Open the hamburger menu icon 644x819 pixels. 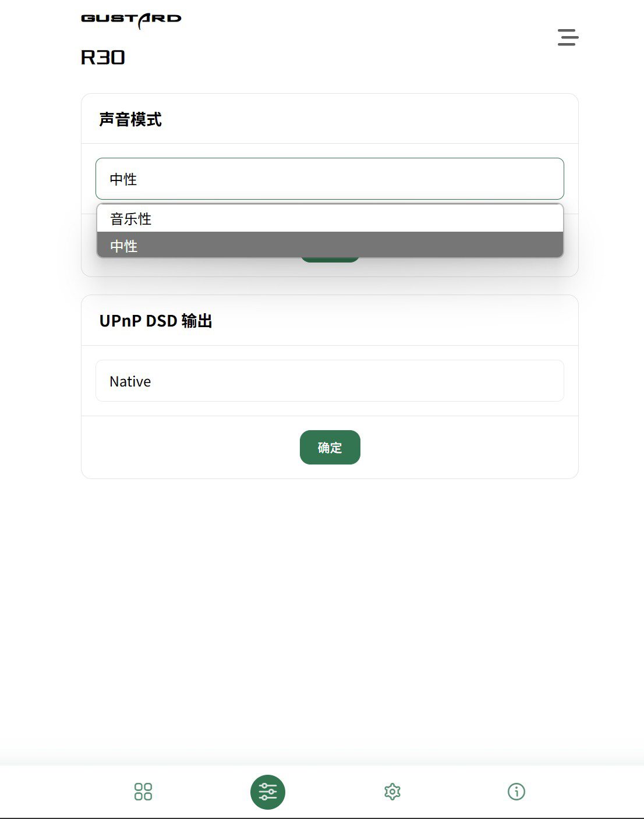pyautogui.click(x=568, y=37)
